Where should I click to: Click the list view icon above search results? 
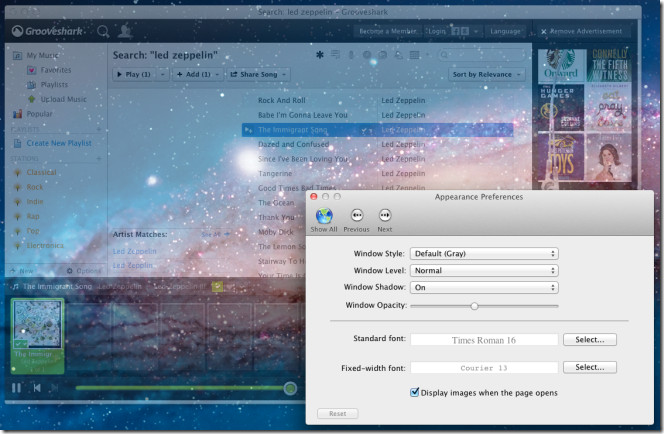(335, 55)
